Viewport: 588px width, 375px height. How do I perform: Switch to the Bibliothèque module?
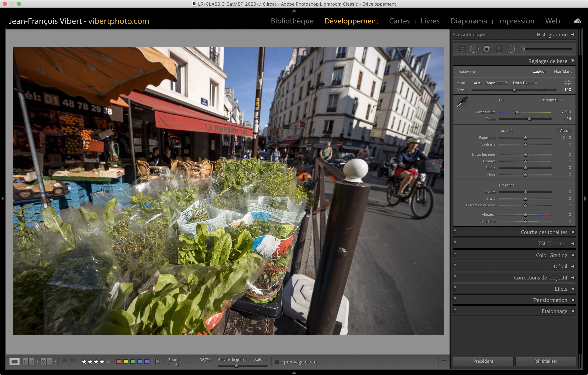(292, 21)
